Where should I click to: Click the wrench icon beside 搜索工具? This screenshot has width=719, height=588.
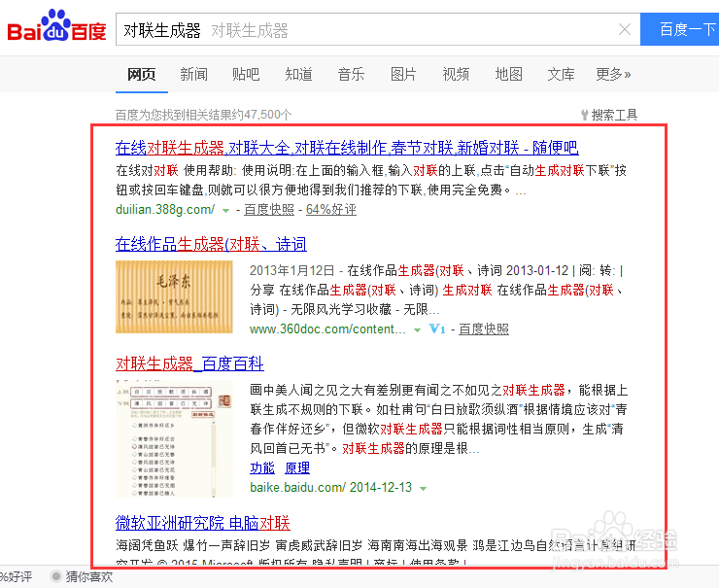pyautogui.click(x=585, y=115)
